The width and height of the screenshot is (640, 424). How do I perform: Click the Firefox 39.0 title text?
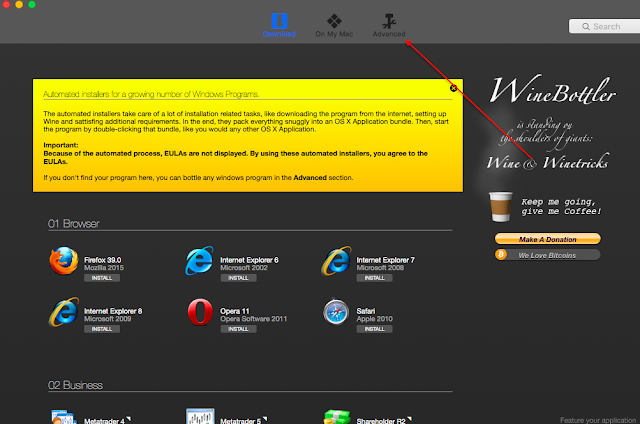tap(103, 260)
